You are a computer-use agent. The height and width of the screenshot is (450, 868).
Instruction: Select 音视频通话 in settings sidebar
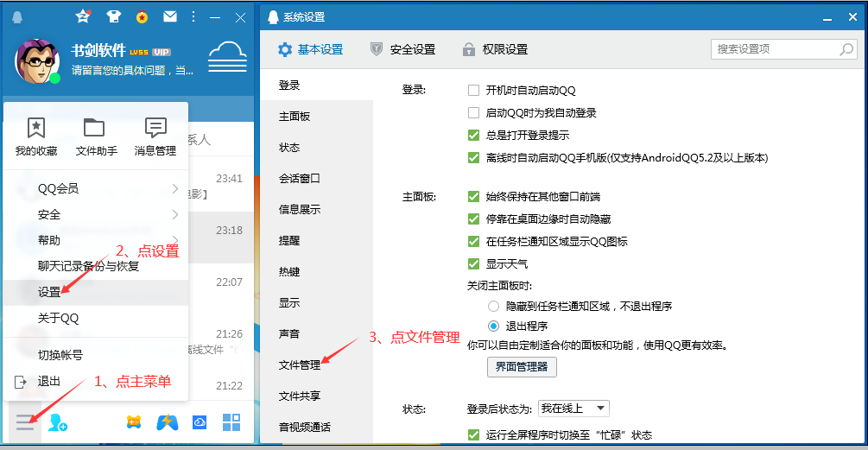click(316, 427)
